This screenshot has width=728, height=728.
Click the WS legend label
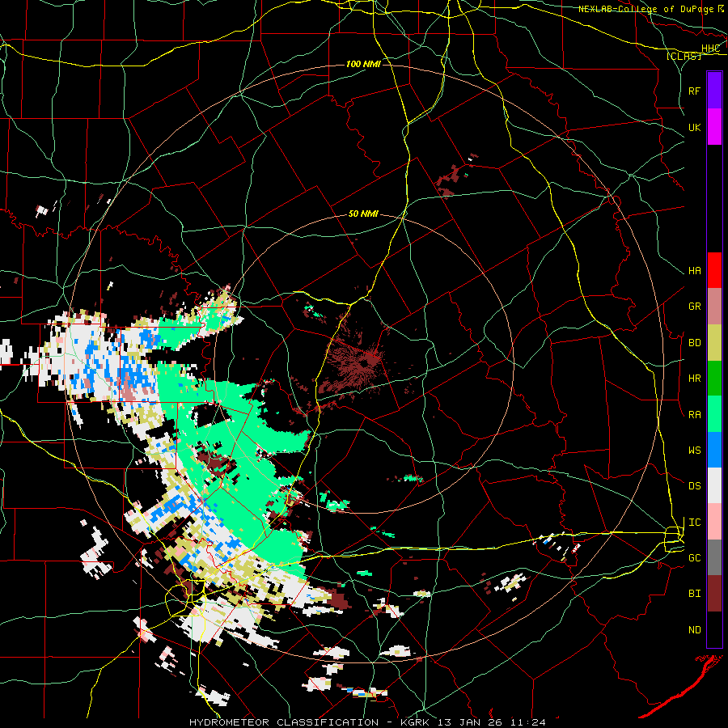coord(695,451)
